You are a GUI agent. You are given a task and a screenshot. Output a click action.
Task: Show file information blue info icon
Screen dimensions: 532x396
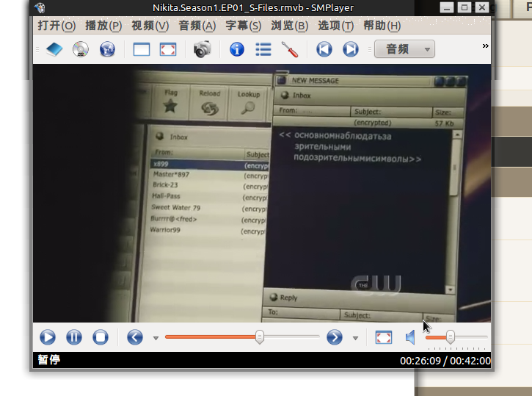[x=237, y=49]
